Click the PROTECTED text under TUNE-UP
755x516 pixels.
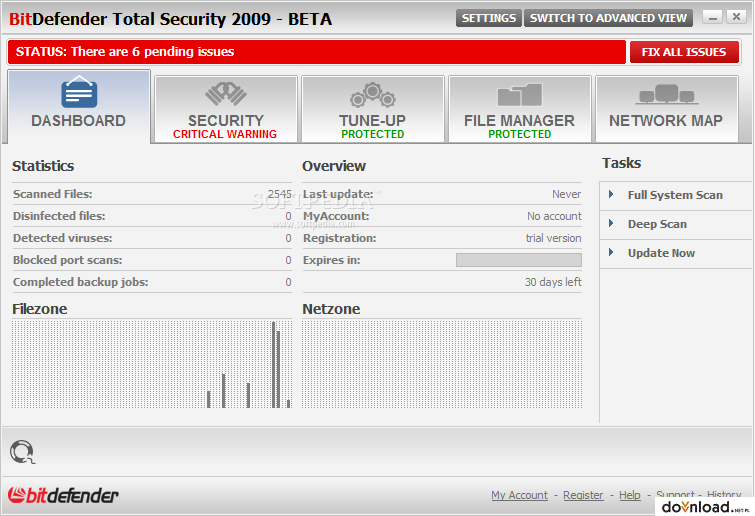click(373, 134)
